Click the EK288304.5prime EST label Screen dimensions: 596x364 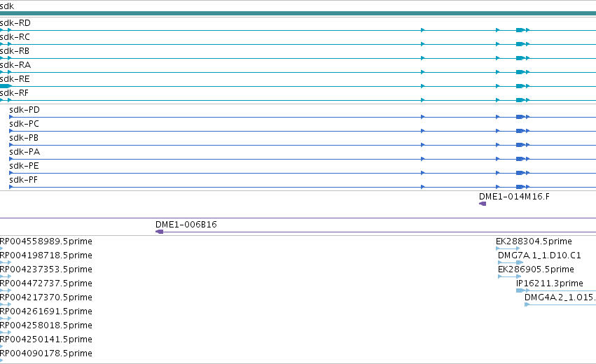point(534,241)
